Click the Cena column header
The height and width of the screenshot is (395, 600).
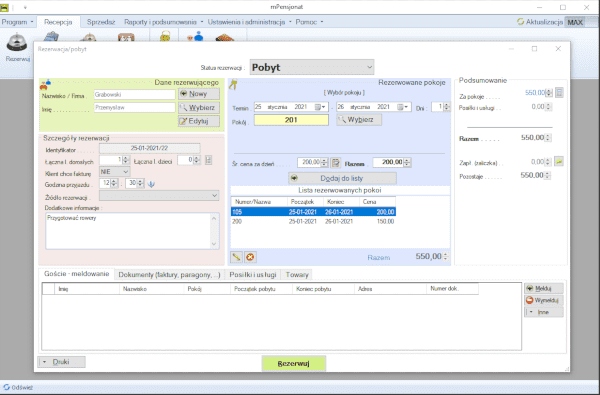[377, 202]
